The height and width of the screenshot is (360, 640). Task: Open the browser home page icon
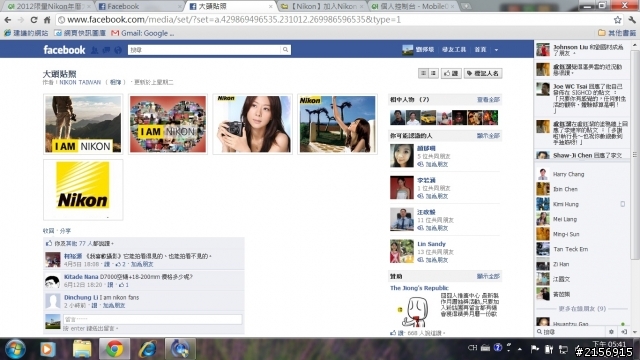[47, 20]
